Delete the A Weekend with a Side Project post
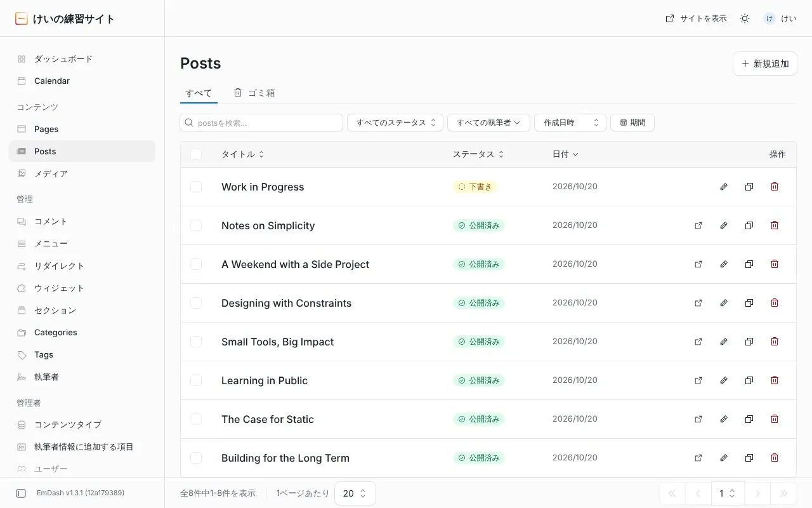 (775, 264)
